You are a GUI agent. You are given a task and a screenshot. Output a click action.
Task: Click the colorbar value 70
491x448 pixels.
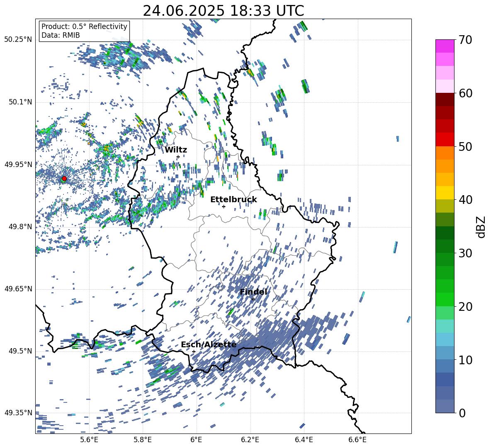click(465, 40)
